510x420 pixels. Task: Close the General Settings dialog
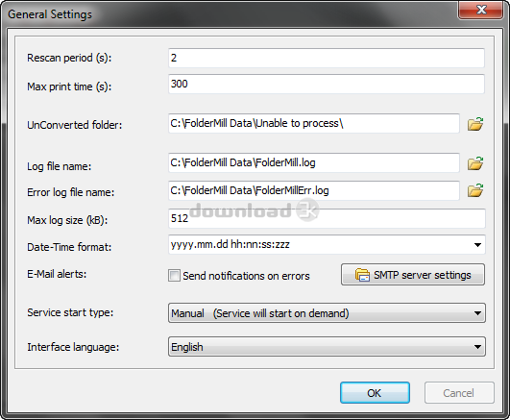click(481, 10)
